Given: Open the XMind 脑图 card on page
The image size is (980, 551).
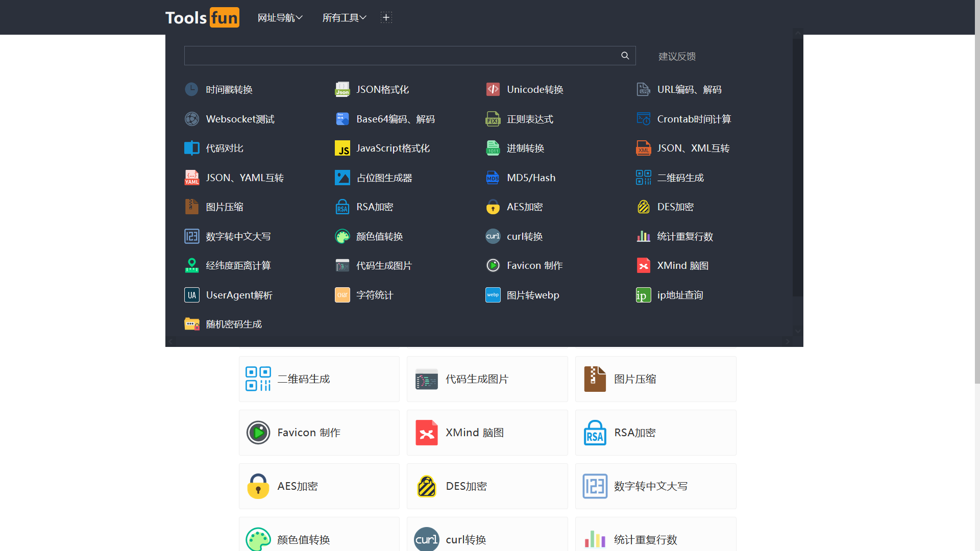Looking at the screenshot, I should [487, 433].
